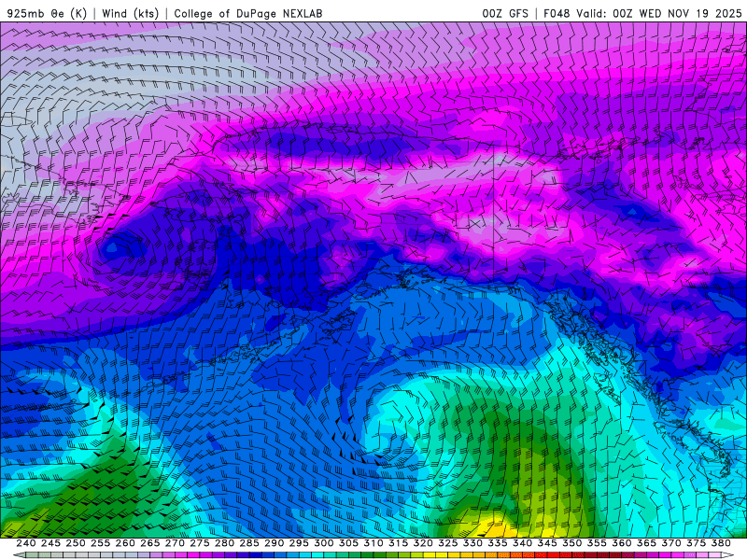Click the "F048 Valid: 00Z WED NOV 19 2025" text
Image resolution: width=747 pixels, height=560 pixels.
[642, 13]
